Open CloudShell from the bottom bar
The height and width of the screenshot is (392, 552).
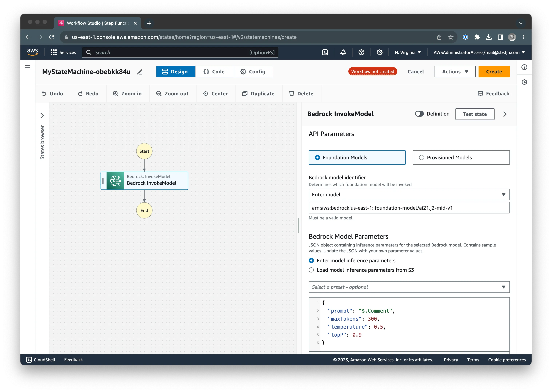(41, 359)
